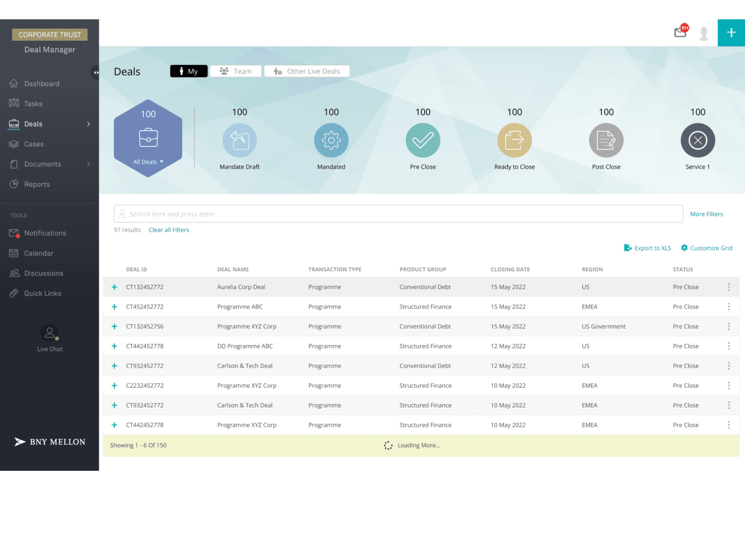Image resolution: width=745 pixels, height=560 pixels.
Task: Open row menu for DD Programme ABC
Action: coord(729,346)
